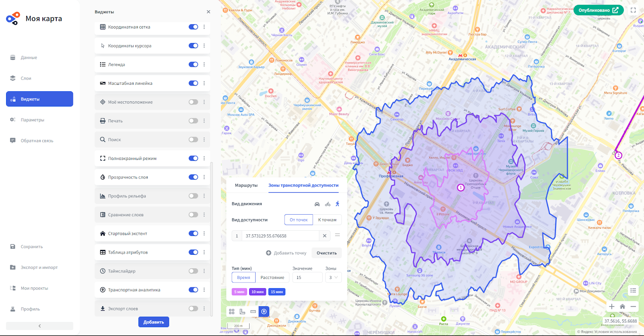
Task: Select car travel mode icon
Action: pyautogui.click(x=317, y=204)
